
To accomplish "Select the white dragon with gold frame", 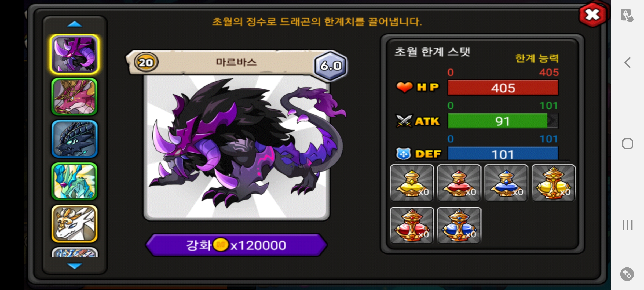I will 74,224.
